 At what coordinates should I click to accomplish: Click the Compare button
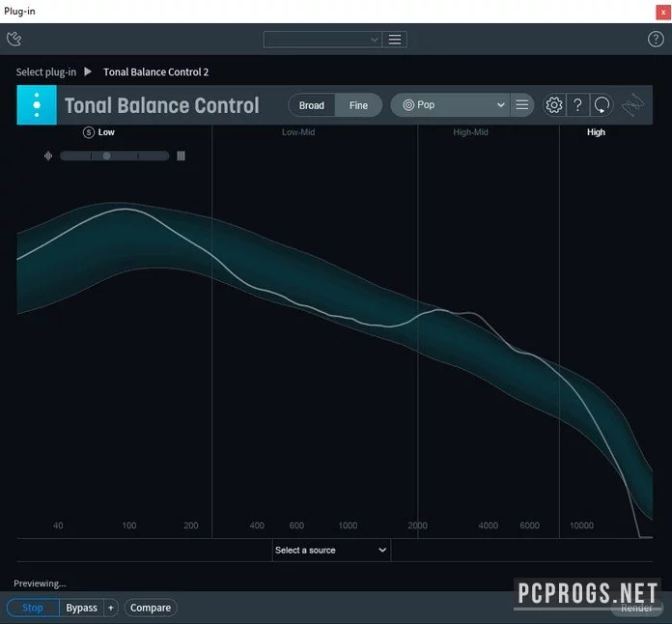click(x=151, y=608)
